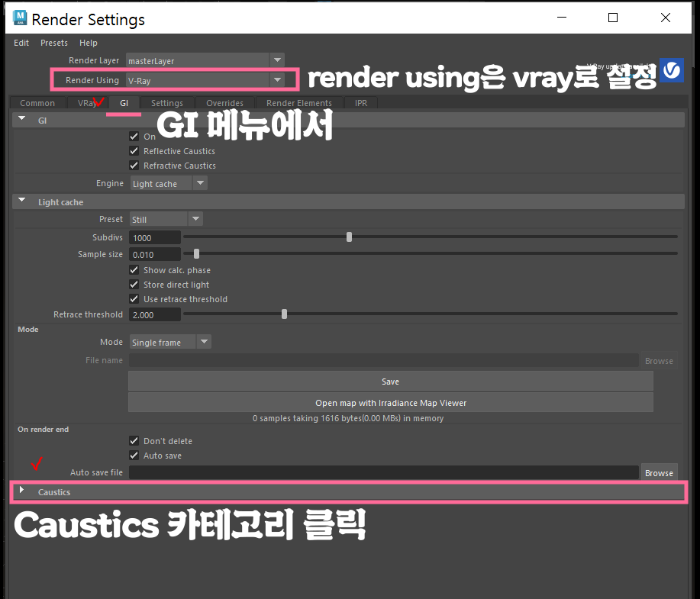Open the Render Layer dropdown
This screenshot has width=700, height=599.
205,60
